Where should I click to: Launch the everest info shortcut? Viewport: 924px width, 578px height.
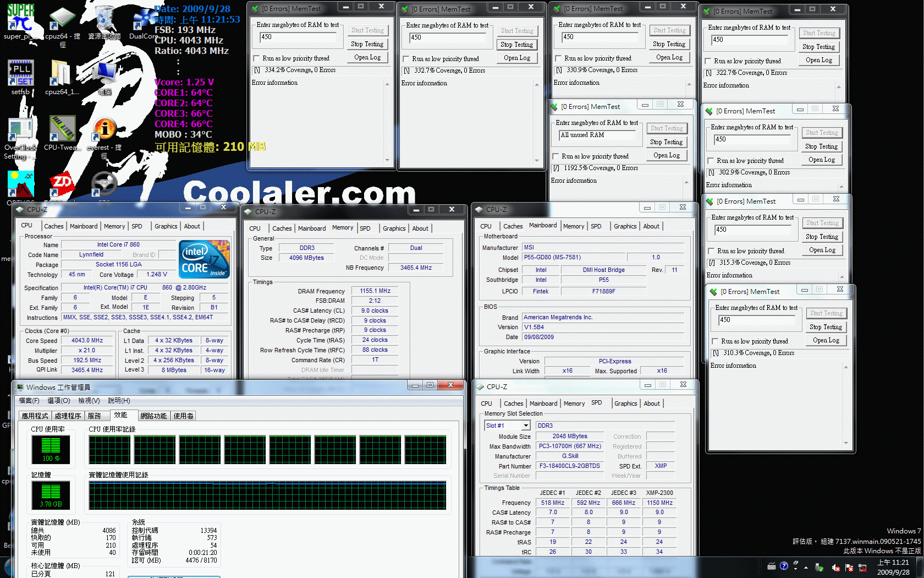click(104, 129)
